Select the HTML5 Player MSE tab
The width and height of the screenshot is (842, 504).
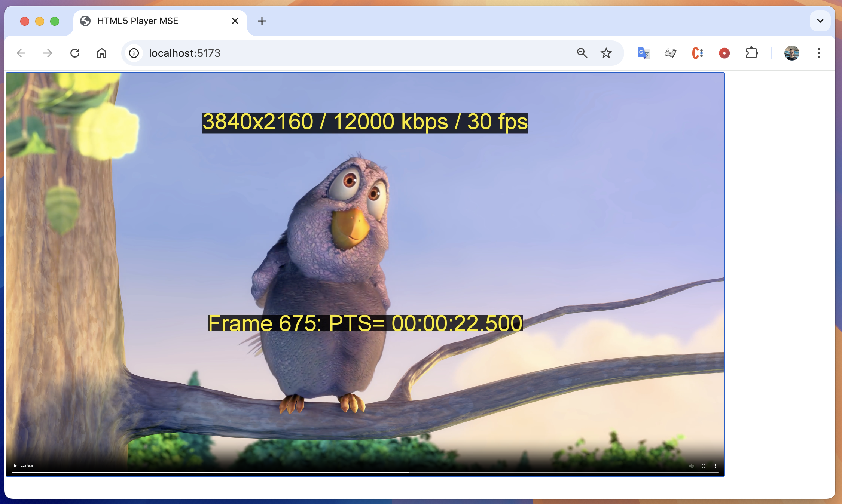coord(160,21)
